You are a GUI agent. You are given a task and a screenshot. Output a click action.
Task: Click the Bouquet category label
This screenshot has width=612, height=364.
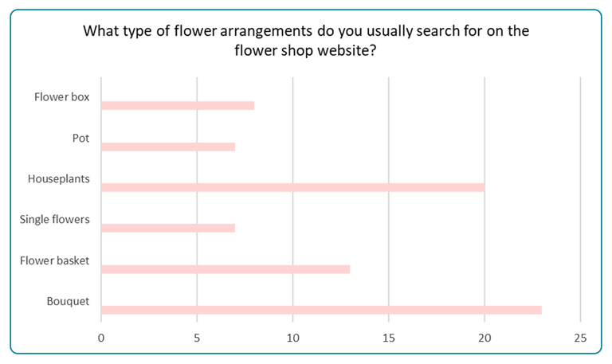pyautogui.click(x=68, y=301)
